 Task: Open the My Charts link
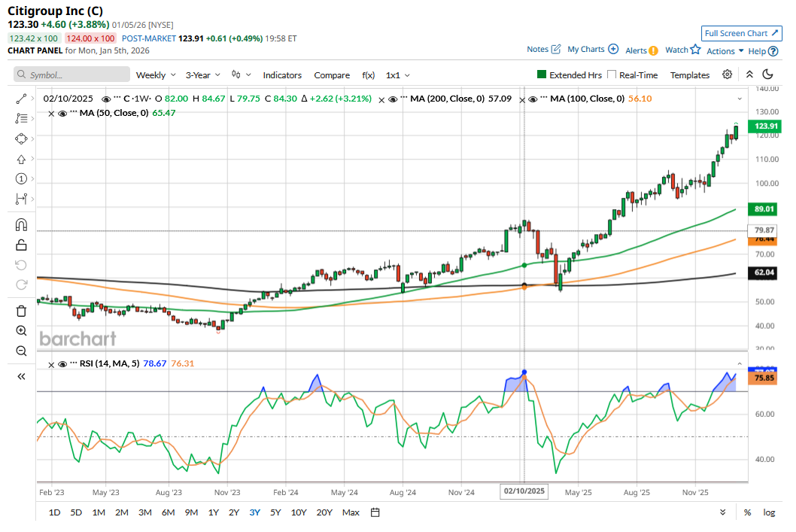click(x=593, y=50)
